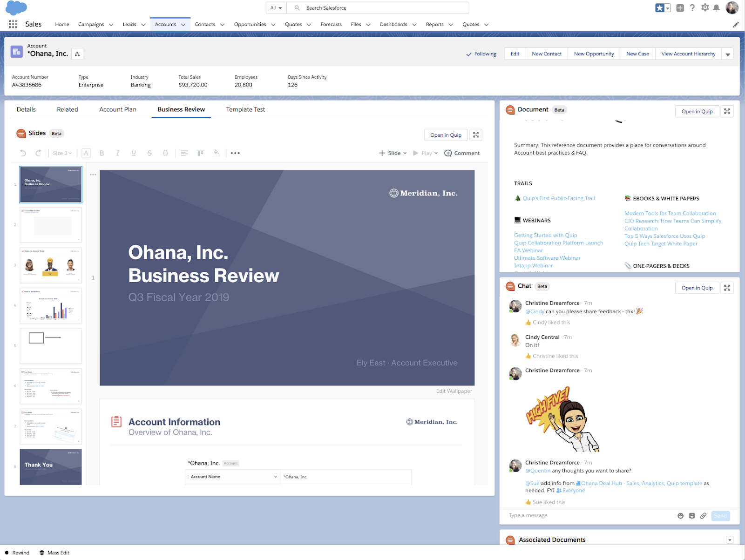Redo the slide edit

coord(38,153)
